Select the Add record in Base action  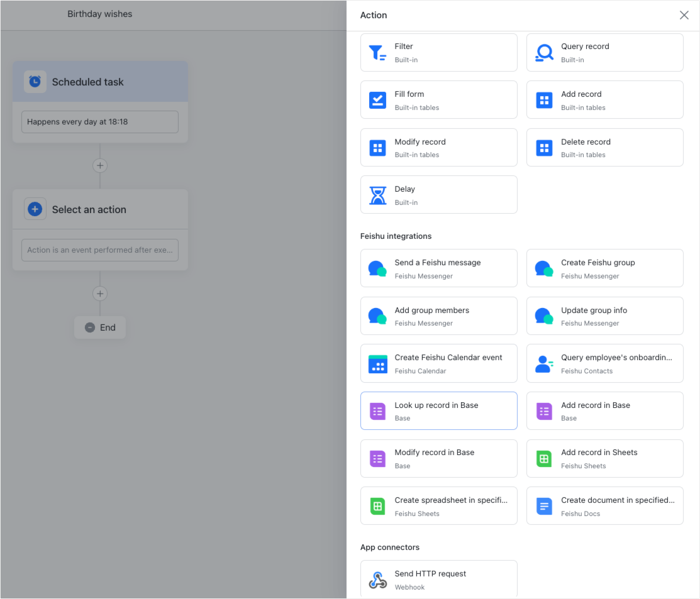(x=604, y=410)
